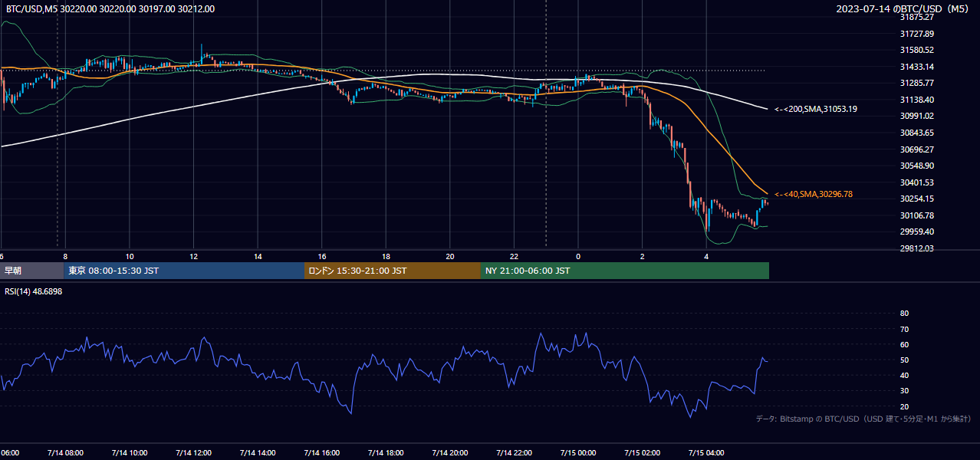The width and height of the screenshot is (980, 460).
Task: Click the Bitstamp data source note
Action: [863, 419]
